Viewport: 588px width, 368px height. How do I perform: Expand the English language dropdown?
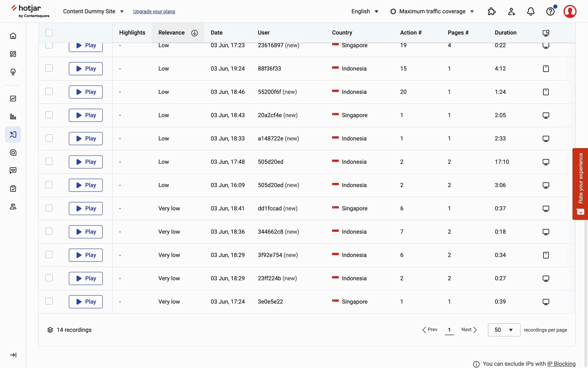pyautogui.click(x=365, y=11)
